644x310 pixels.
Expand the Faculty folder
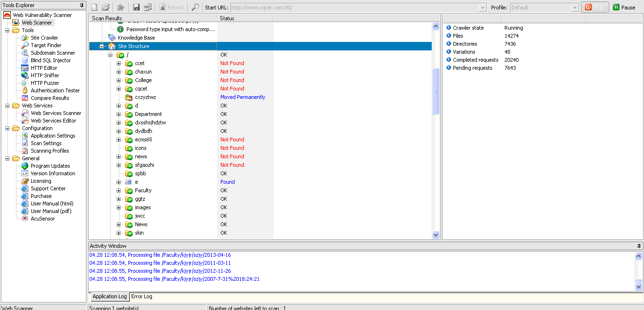point(119,190)
